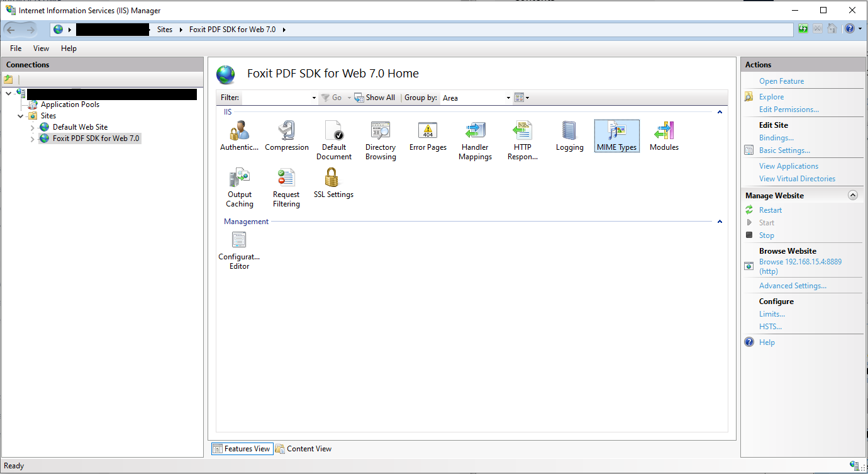868x474 pixels.
Task: Open the Group by Area dropdown
Action: (476, 98)
